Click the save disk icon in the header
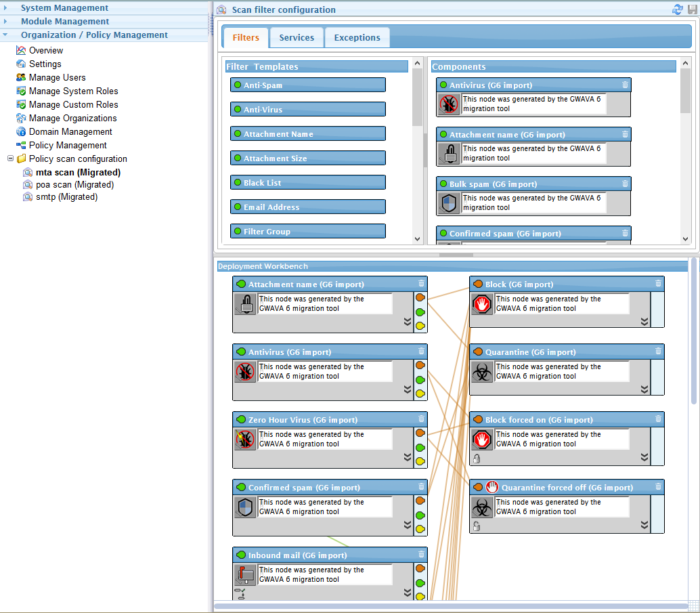The width and height of the screenshot is (700, 613). (693, 9)
